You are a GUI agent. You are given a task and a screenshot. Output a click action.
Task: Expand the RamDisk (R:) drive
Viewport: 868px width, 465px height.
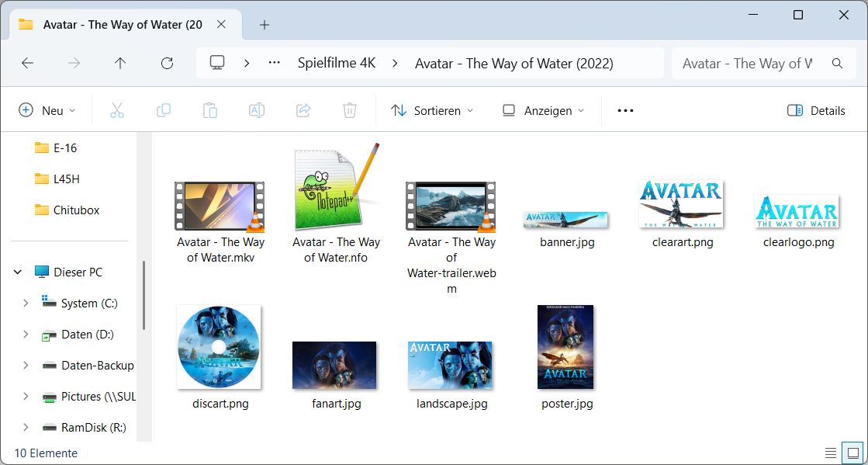pyautogui.click(x=26, y=427)
